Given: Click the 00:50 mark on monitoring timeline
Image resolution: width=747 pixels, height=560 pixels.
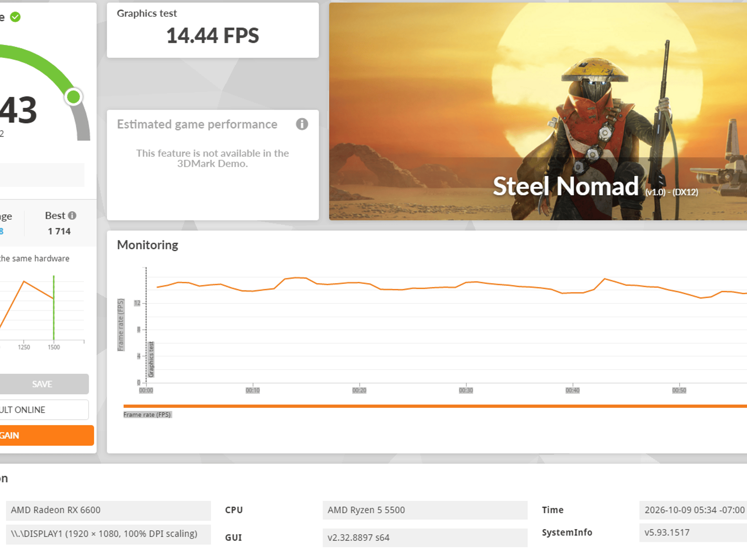Looking at the screenshot, I should point(679,390).
